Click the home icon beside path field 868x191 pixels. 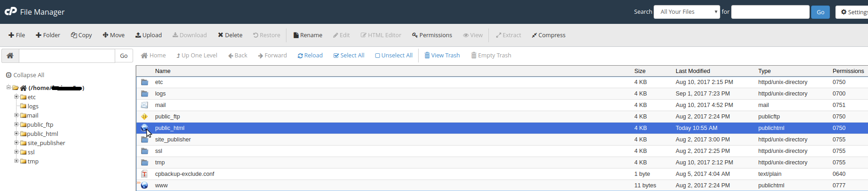pyautogui.click(x=10, y=56)
